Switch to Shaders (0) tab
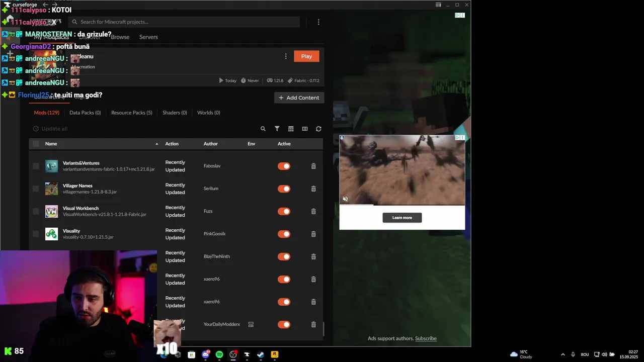 coord(175,113)
